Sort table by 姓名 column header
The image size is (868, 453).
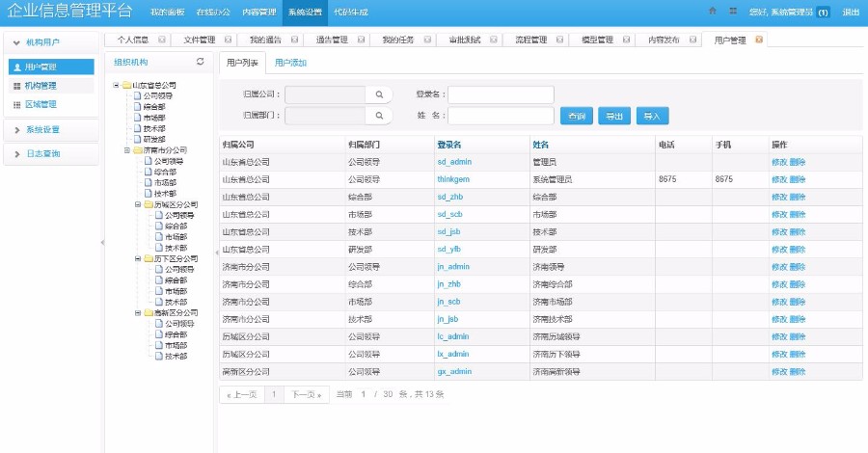click(541, 145)
